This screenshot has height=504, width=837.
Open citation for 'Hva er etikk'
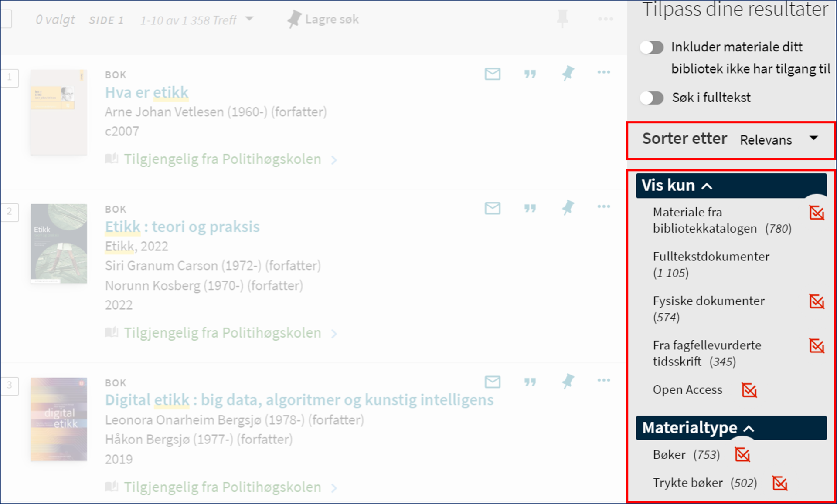[x=530, y=74]
